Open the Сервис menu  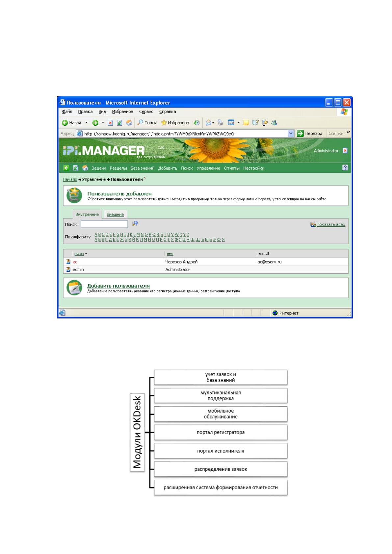(146, 112)
